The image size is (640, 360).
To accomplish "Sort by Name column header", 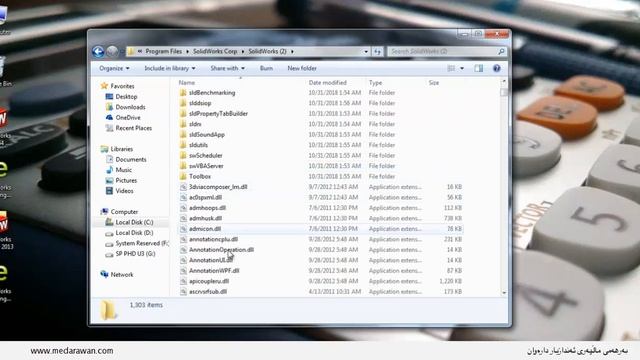I will click(187, 83).
